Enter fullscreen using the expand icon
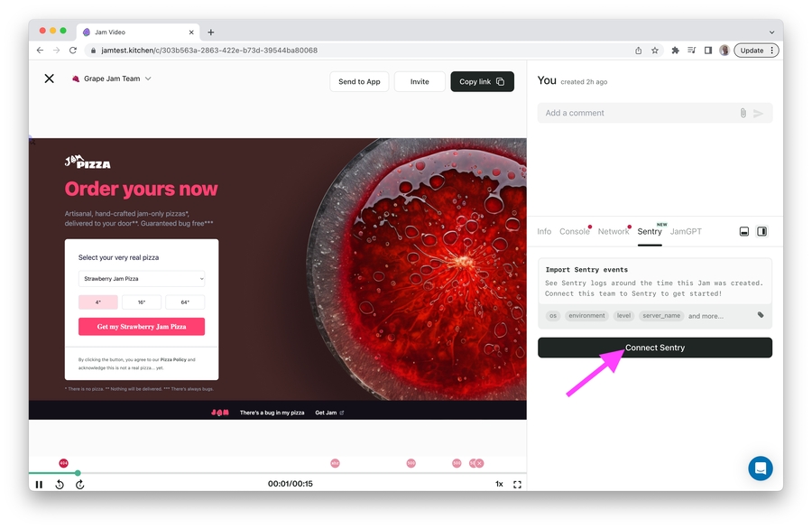This screenshot has height=529, width=812. pos(517,485)
